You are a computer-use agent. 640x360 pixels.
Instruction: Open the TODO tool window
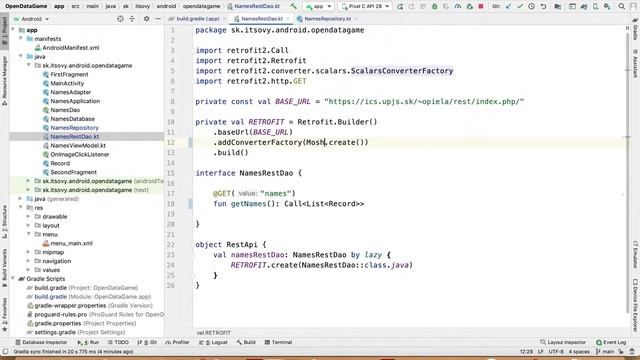118,342
